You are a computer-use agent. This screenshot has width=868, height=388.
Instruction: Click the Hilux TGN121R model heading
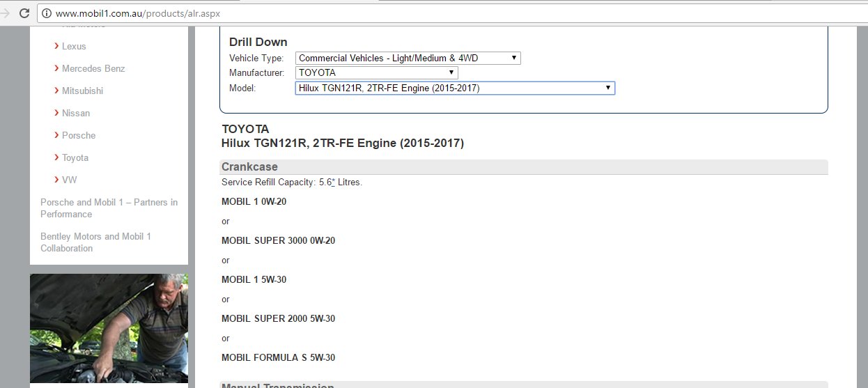point(343,143)
